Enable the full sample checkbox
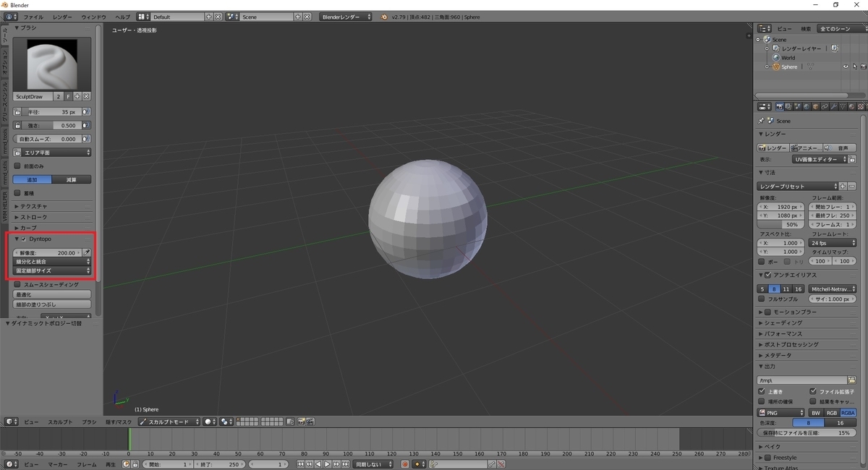The height and width of the screenshot is (470, 868). [761, 299]
